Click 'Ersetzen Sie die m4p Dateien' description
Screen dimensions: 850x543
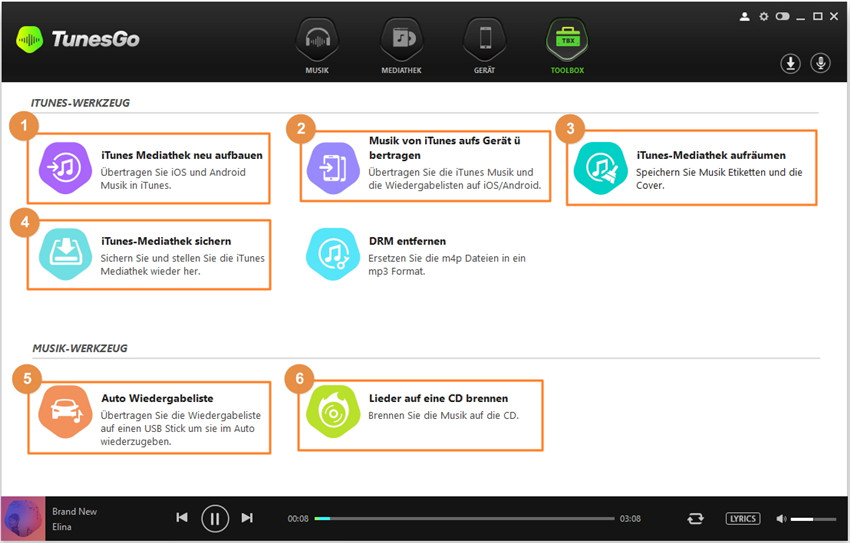[x=447, y=265]
